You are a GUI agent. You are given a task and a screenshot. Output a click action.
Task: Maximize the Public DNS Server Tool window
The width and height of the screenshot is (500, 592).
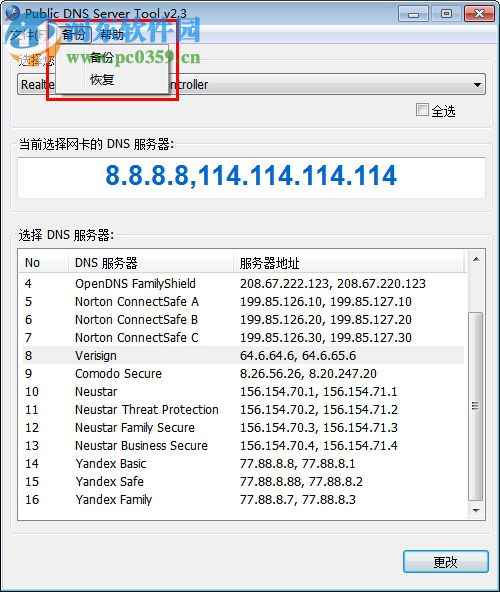(446, 14)
